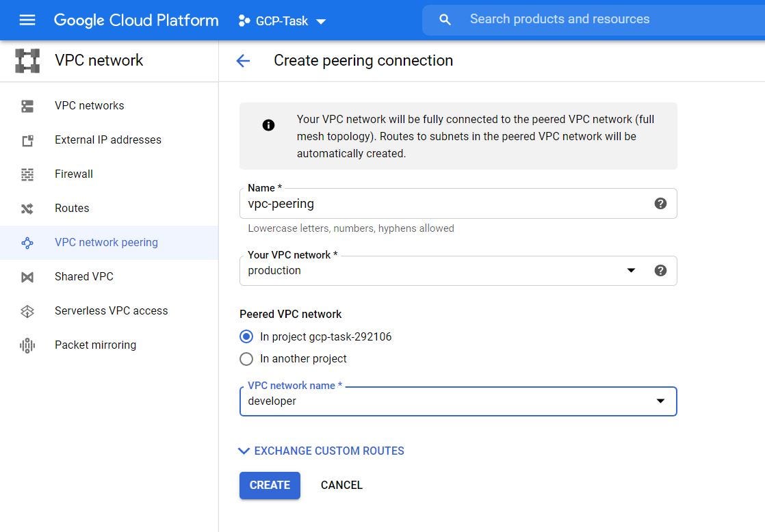This screenshot has width=765, height=532.
Task: Click the Create button
Action: (270, 486)
